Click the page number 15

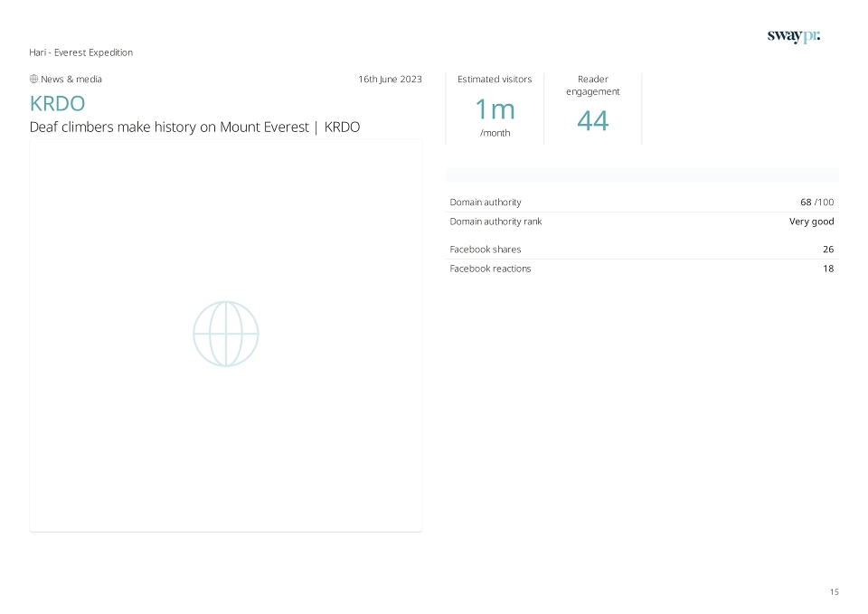click(835, 592)
